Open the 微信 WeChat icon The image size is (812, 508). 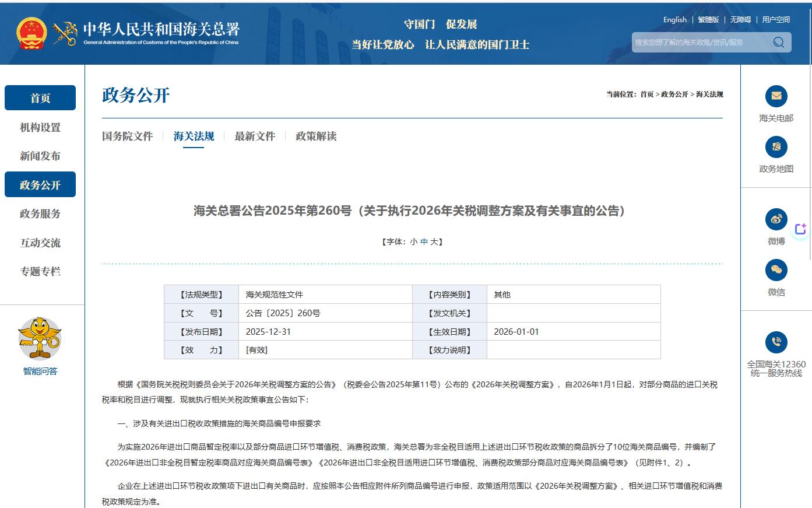point(776,269)
